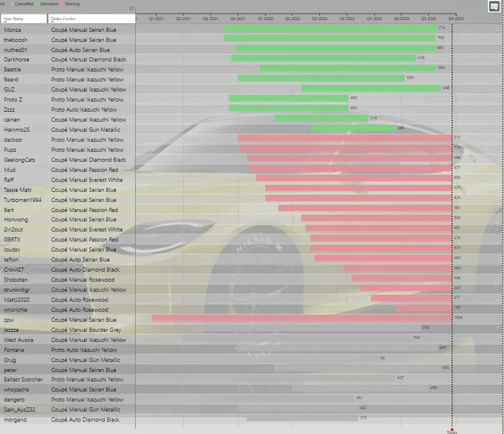Viewport: 504px width, 434px height.
Task: Click the Sam_AusZ32 user name
Action: tap(19, 410)
